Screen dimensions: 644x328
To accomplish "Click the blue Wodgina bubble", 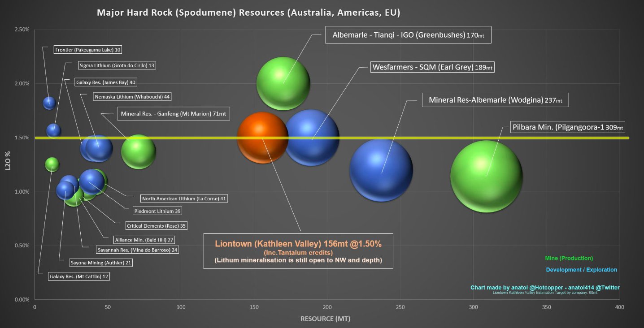I will click(x=381, y=170).
